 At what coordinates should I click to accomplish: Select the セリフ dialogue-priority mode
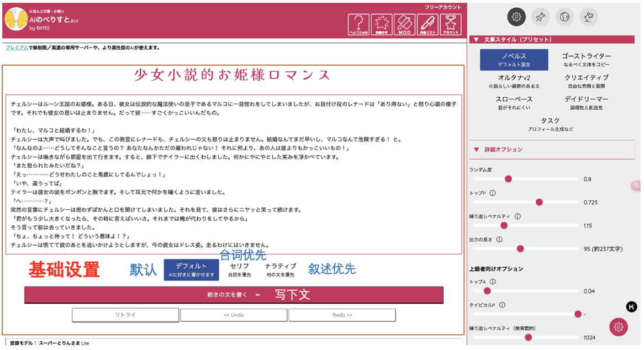240,270
